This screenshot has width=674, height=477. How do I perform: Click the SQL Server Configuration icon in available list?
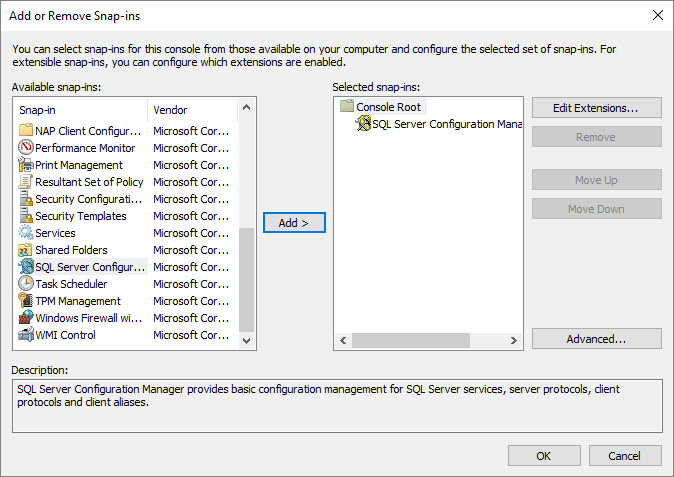[26, 267]
